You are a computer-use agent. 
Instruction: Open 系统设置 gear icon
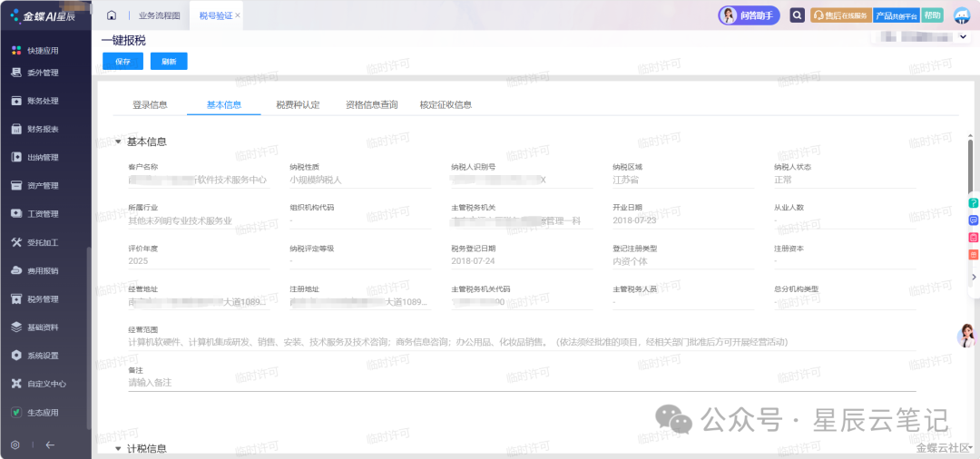click(x=17, y=356)
